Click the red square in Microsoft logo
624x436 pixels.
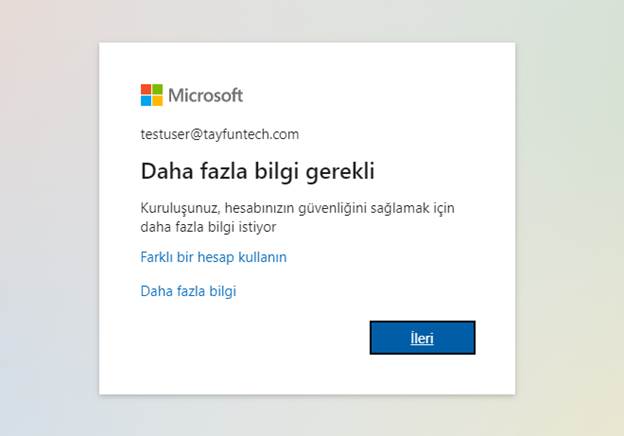(146, 89)
